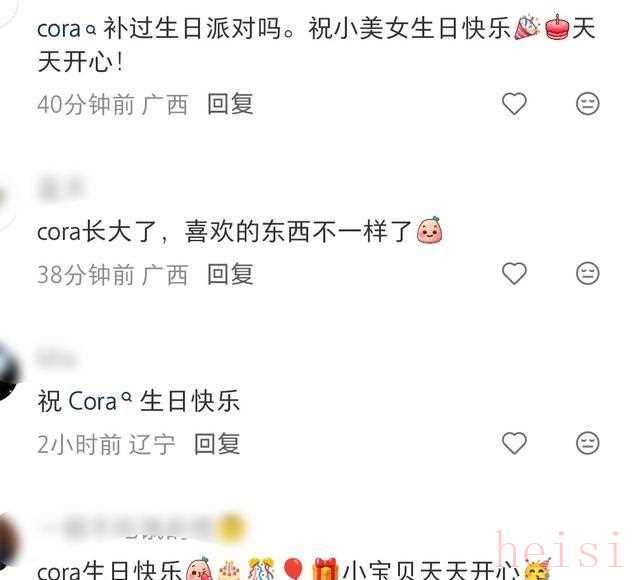640x580 pixels.
Task: Tap the search icon after cora in first comment
Action: pos(92,30)
